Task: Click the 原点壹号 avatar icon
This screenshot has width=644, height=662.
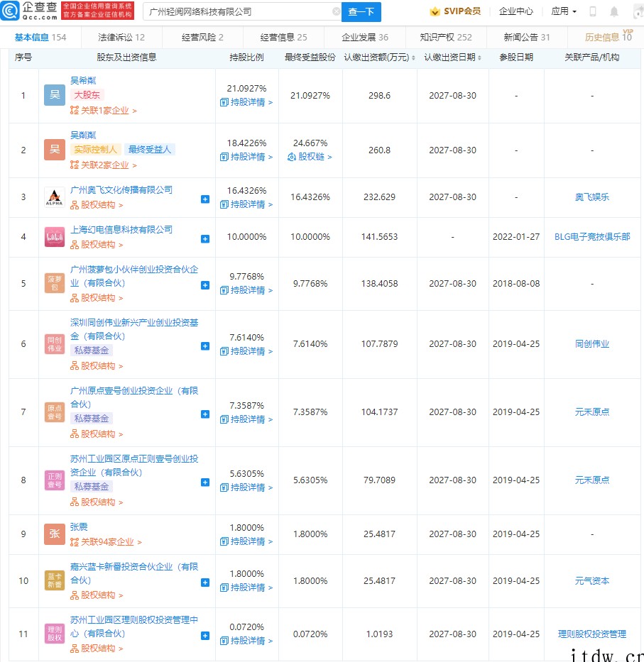Action: coord(55,412)
